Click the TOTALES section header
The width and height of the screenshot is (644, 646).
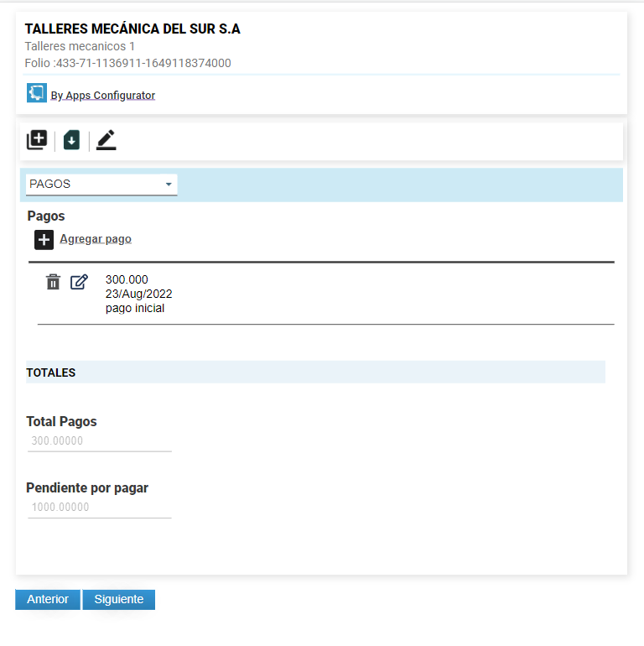click(x=315, y=372)
